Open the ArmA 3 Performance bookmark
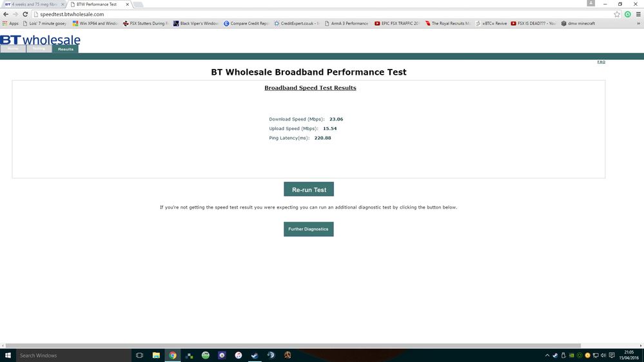The height and width of the screenshot is (362, 644). point(347,23)
